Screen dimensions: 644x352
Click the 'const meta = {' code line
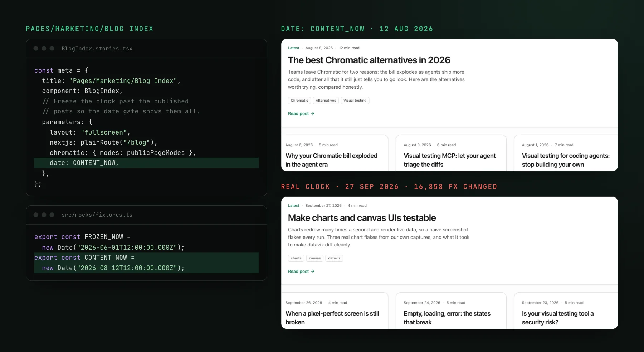[x=61, y=70]
